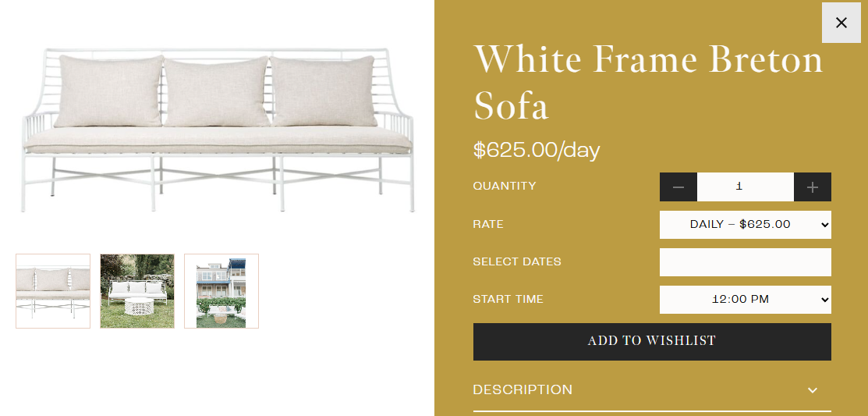This screenshot has height=416, width=868.
Task: Close the product details panel
Action: (841, 23)
